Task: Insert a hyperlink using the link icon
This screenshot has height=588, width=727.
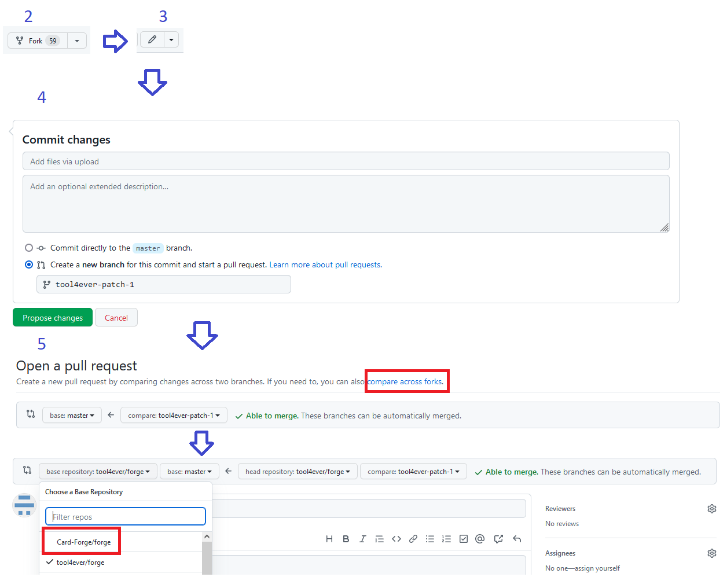Action: (413, 539)
